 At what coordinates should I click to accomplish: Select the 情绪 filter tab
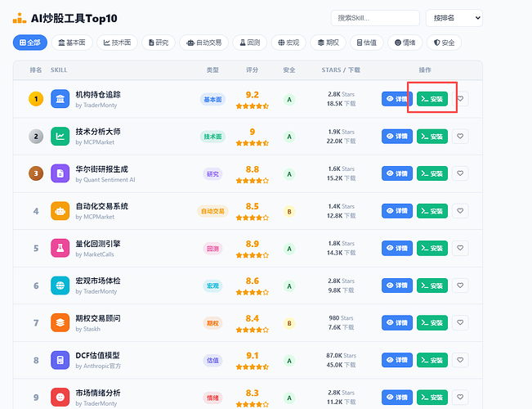pyautogui.click(x=405, y=43)
